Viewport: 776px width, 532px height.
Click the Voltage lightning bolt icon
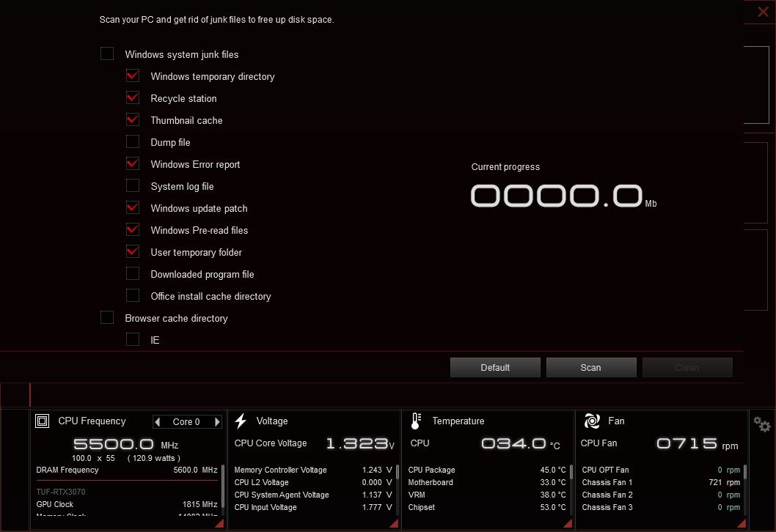click(x=241, y=421)
